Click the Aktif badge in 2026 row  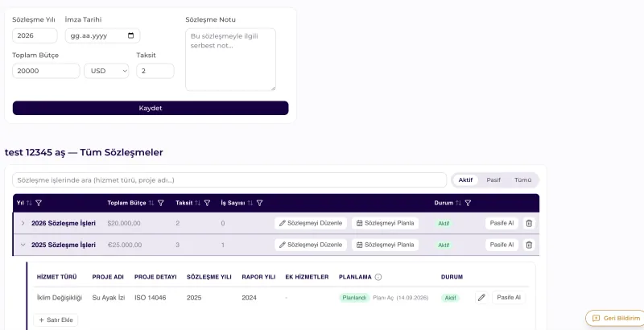444,224
